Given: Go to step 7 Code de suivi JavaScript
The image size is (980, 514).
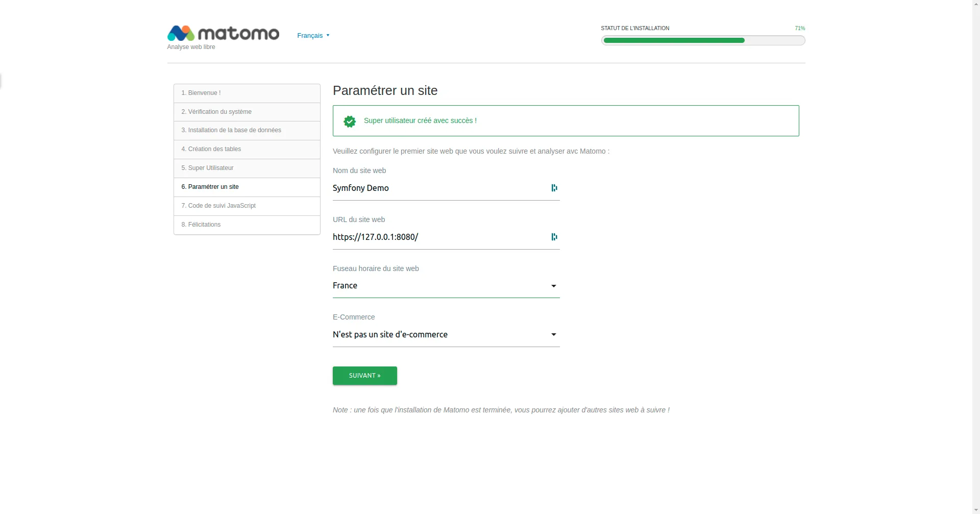Looking at the screenshot, I should tap(218, 206).
